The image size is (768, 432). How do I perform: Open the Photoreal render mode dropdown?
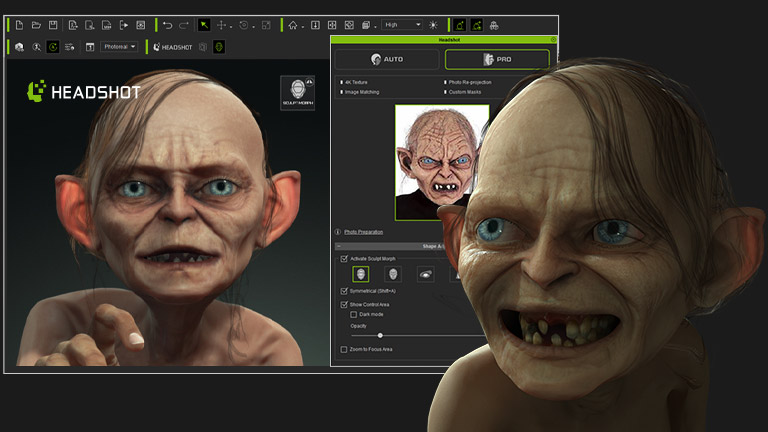pos(119,46)
